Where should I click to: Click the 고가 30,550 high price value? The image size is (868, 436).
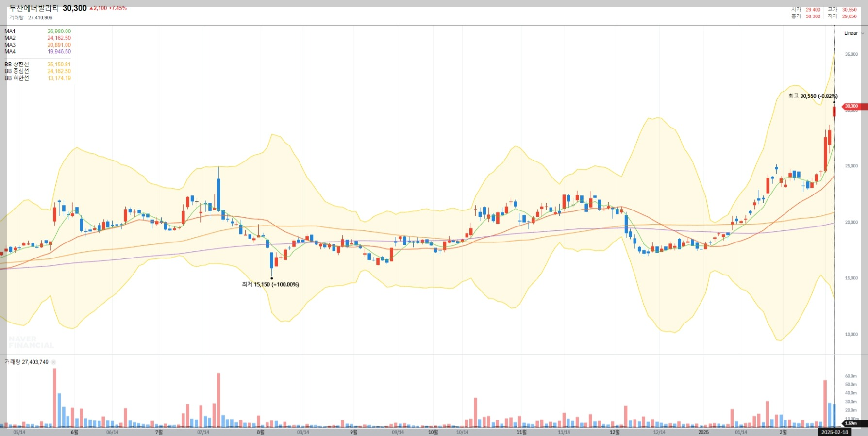tap(850, 10)
